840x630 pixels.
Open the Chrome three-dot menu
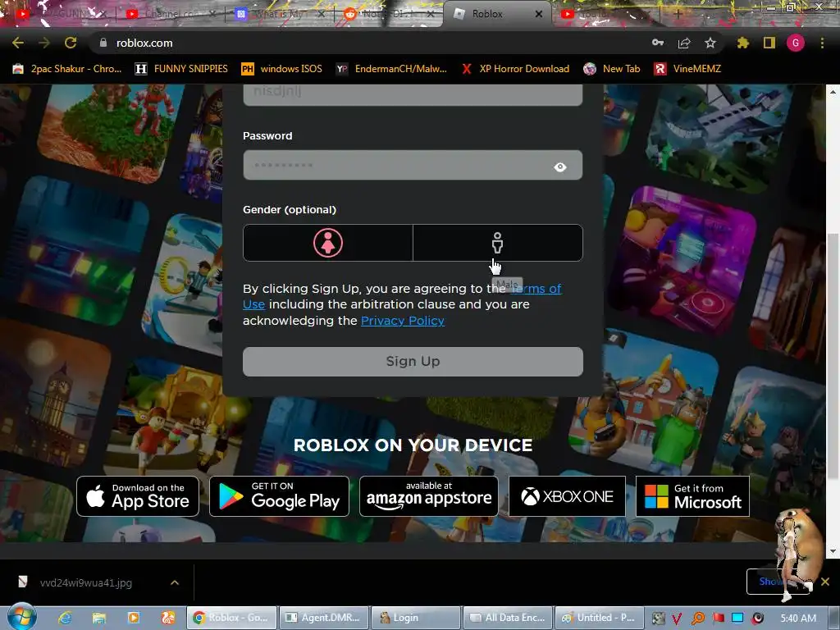pos(822,43)
